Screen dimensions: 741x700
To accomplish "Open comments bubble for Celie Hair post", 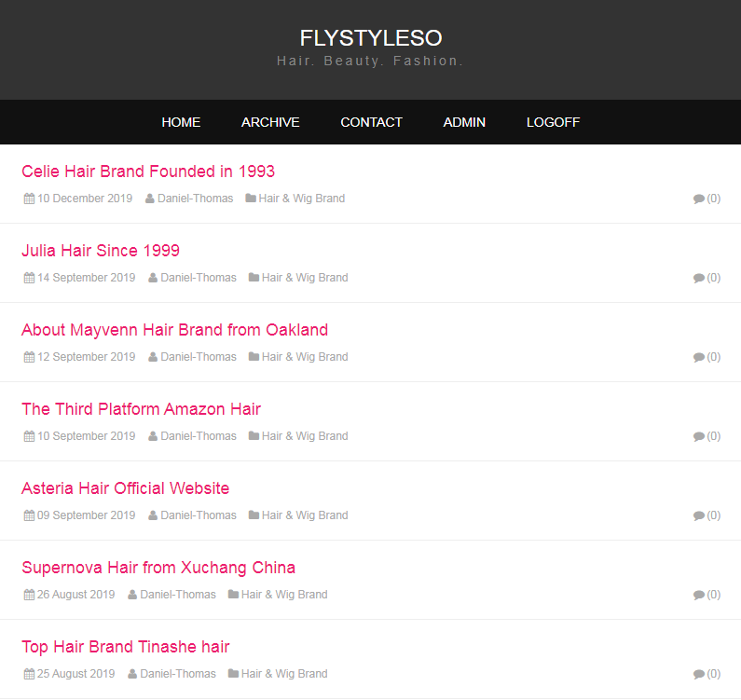I will [x=699, y=199].
